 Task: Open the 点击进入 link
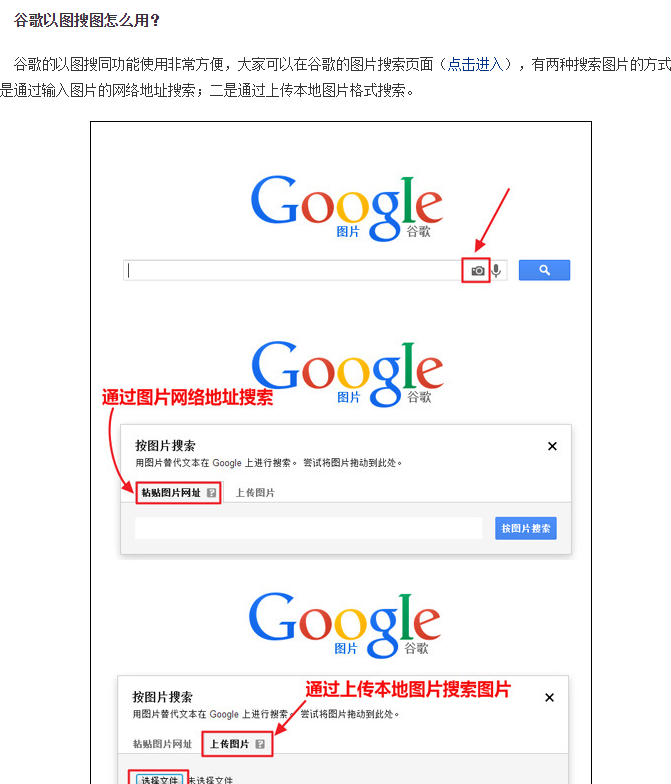[x=475, y=64]
